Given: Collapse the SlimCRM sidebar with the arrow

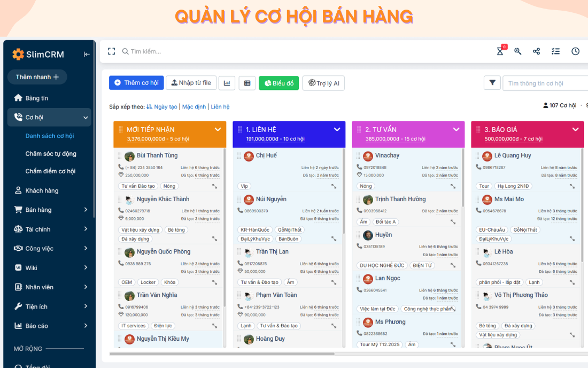Looking at the screenshot, I should point(86,53).
